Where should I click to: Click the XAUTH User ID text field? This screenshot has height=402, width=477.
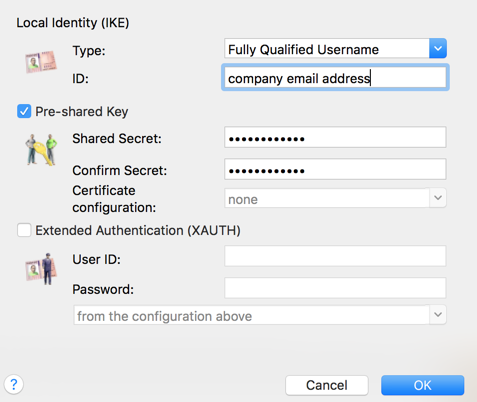335,256
